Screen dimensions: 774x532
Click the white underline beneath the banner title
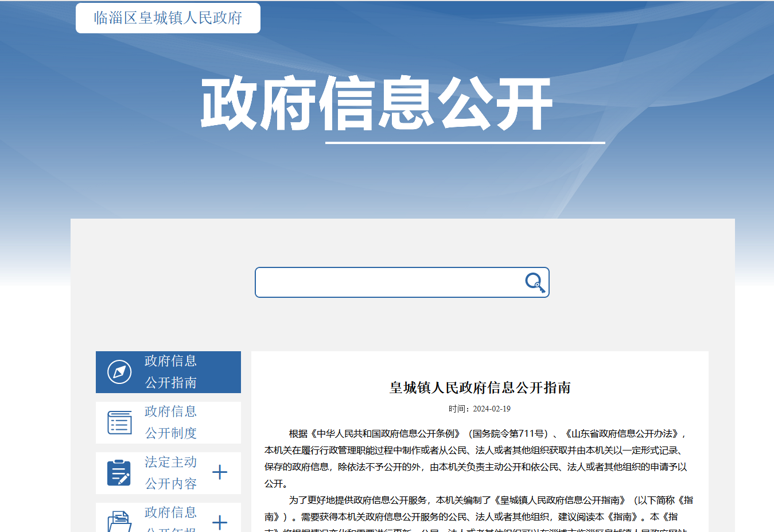click(x=465, y=142)
